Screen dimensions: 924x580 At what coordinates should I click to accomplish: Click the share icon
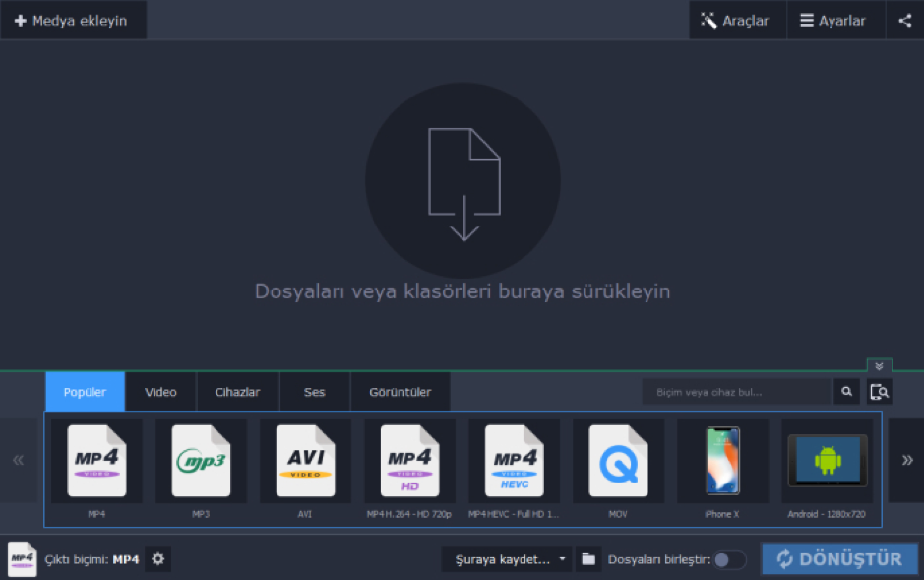pyautogui.click(x=905, y=20)
